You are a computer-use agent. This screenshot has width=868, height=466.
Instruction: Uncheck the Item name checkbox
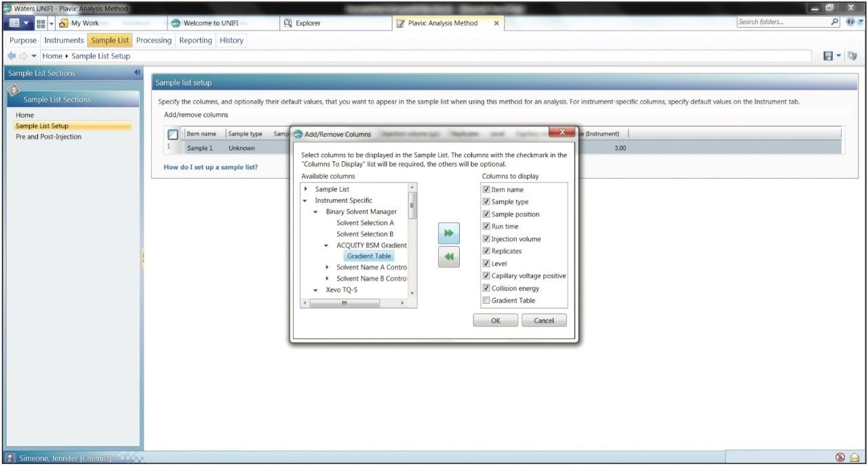[x=486, y=189]
